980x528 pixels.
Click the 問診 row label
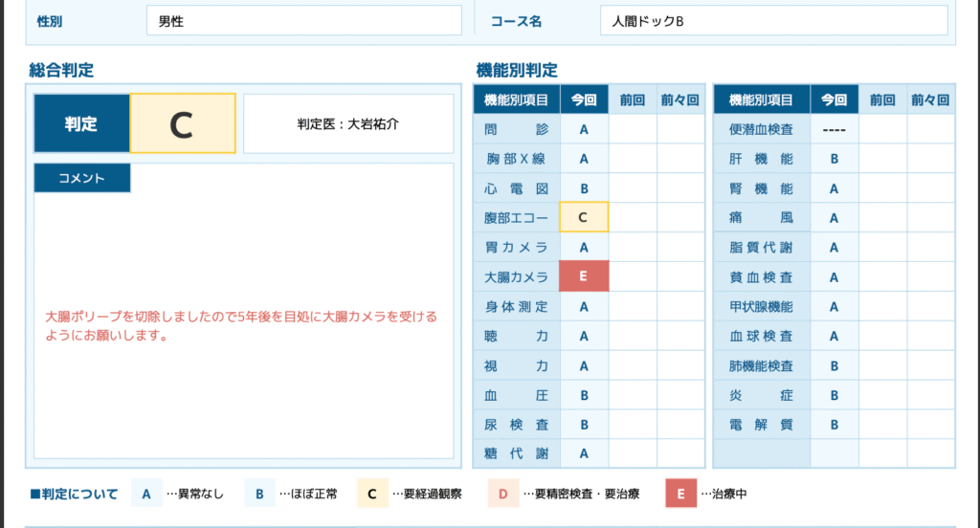(x=516, y=129)
